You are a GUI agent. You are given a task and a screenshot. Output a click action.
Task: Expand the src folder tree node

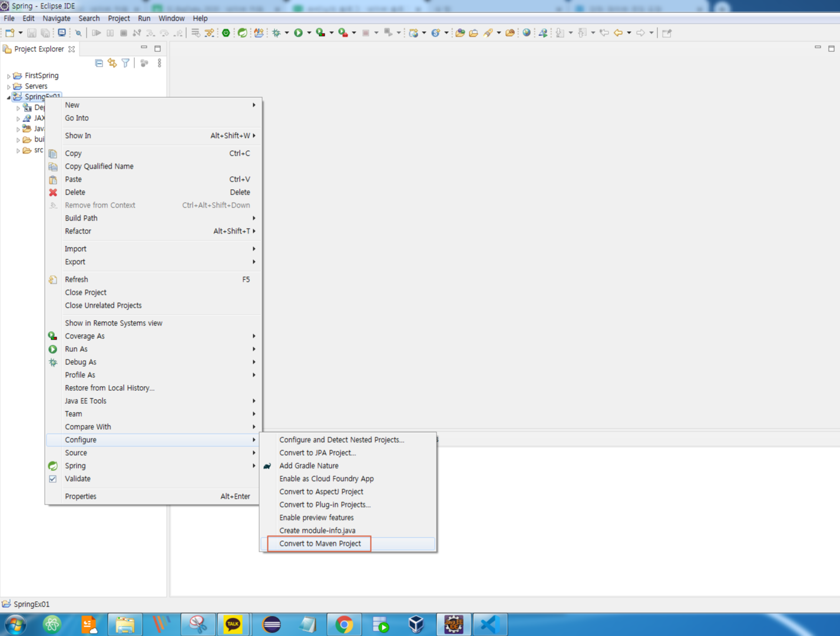coord(18,150)
